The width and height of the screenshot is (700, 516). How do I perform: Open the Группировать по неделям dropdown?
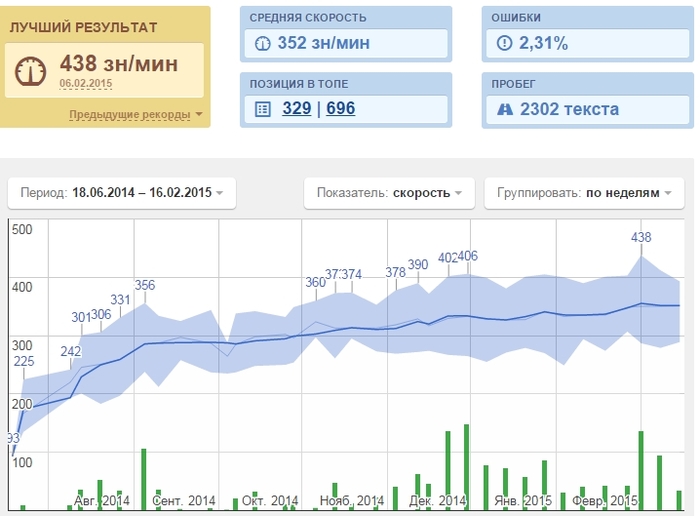tap(584, 193)
